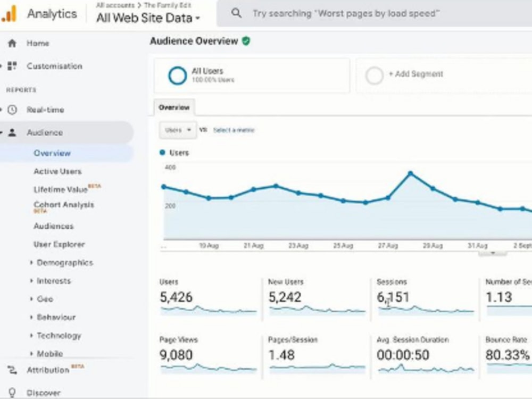
Task: Click the peak data point on the Users chart
Action: point(411,173)
